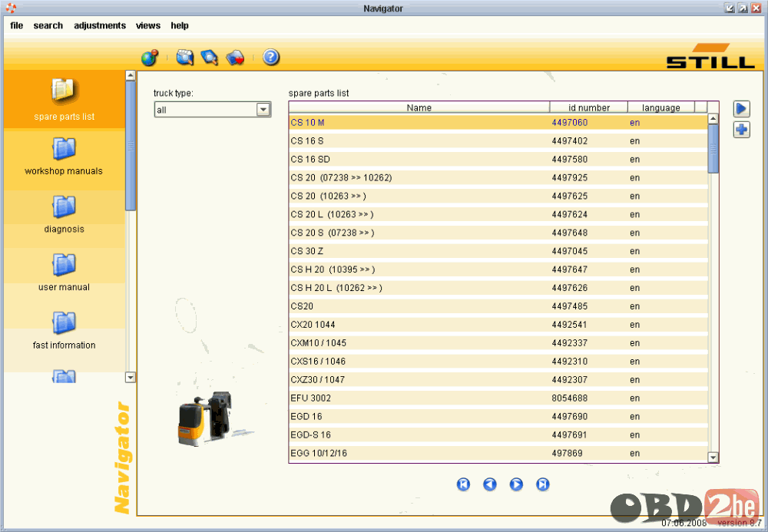Select the CXZ30 / 1047 row
The image size is (768, 532).
(x=498, y=379)
